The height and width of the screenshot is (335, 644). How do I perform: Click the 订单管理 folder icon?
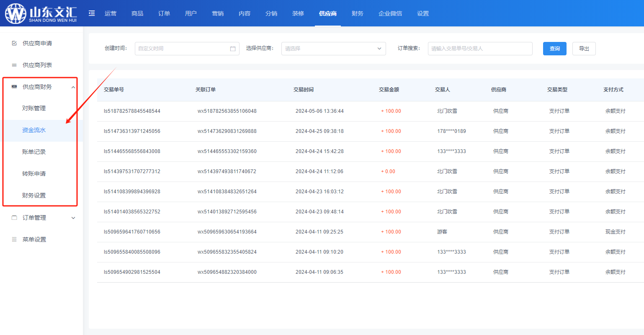click(14, 218)
